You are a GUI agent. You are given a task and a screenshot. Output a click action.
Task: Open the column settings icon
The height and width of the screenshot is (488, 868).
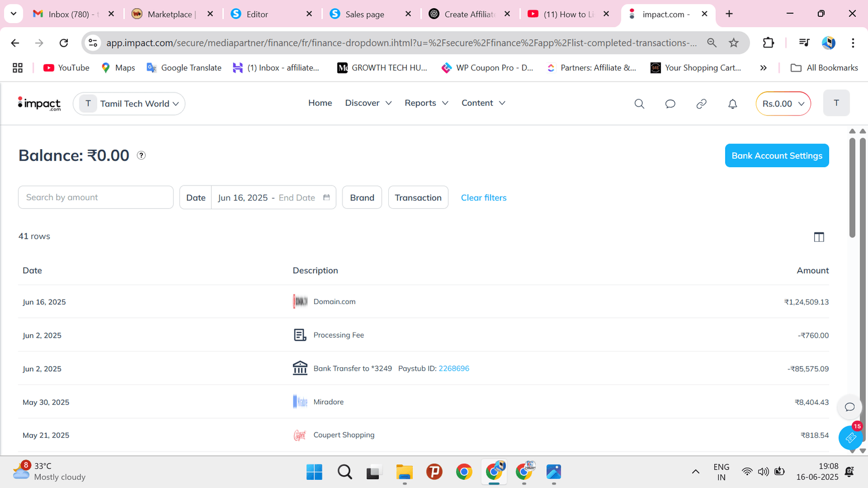[x=819, y=236]
